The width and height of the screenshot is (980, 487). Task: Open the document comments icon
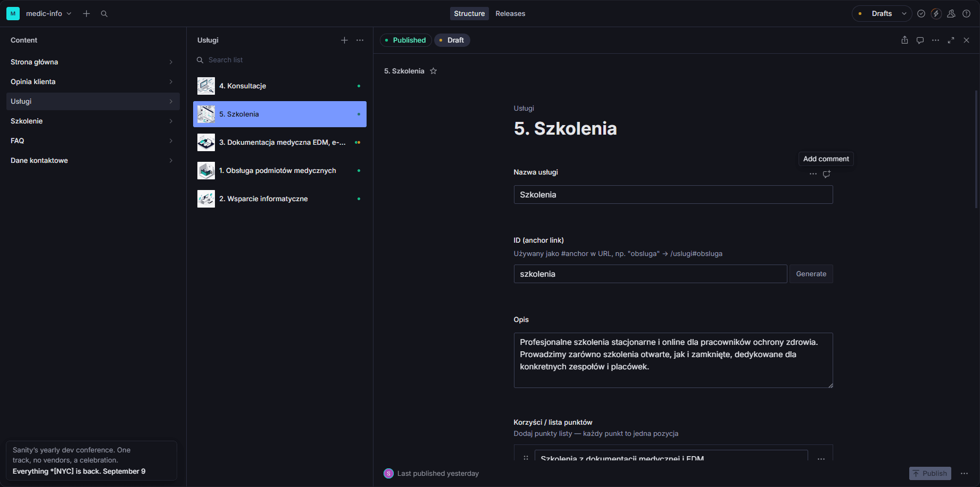[920, 40]
